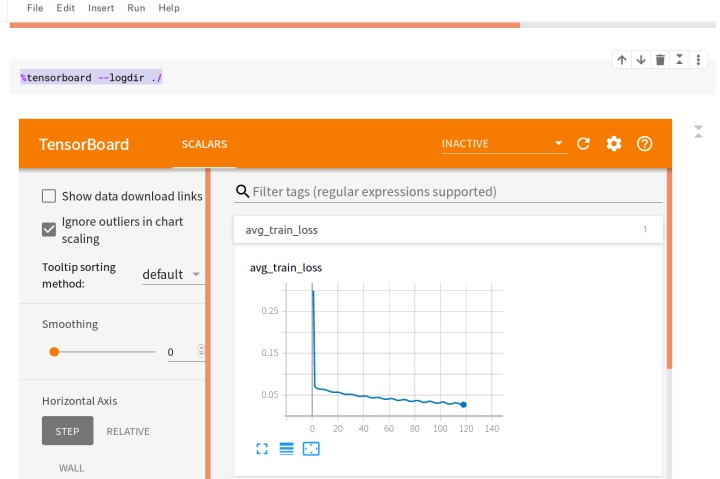Reload TensorBoard data with the refresh icon
The image size is (720, 479).
pos(583,144)
